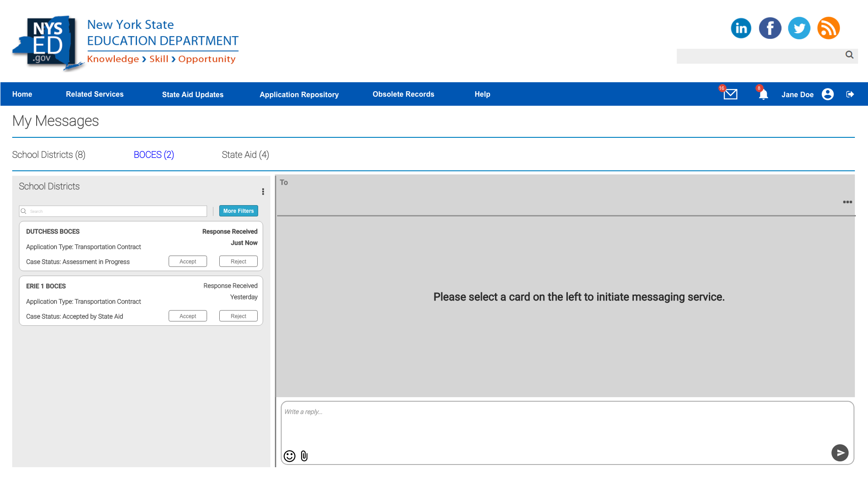Open the Facebook social icon
The height and width of the screenshot is (488, 868).
pyautogui.click(x=770, y=28)
